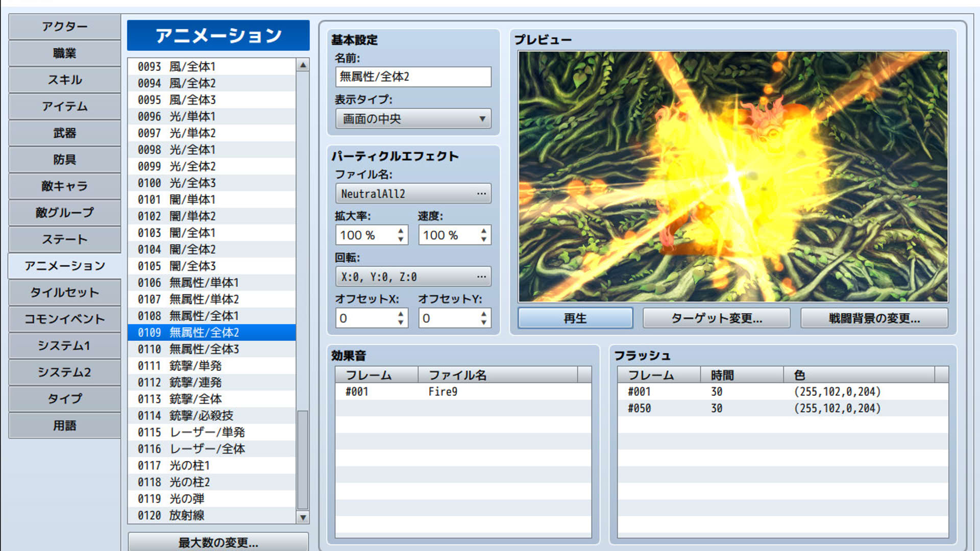Open the システム2 tab
The image size is (980, 551).
pos(65,372)
